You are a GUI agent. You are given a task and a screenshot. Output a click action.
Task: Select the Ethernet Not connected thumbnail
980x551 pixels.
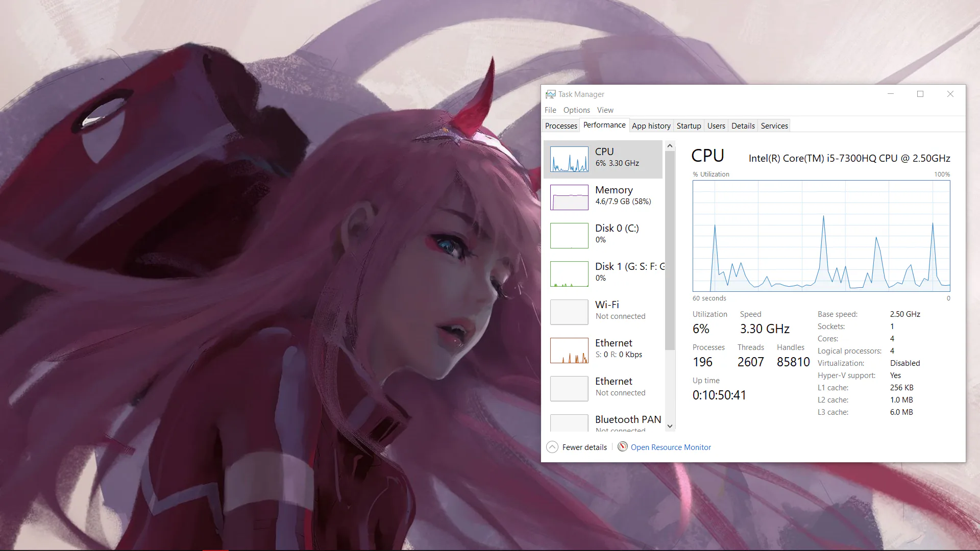tap(569, 389)
